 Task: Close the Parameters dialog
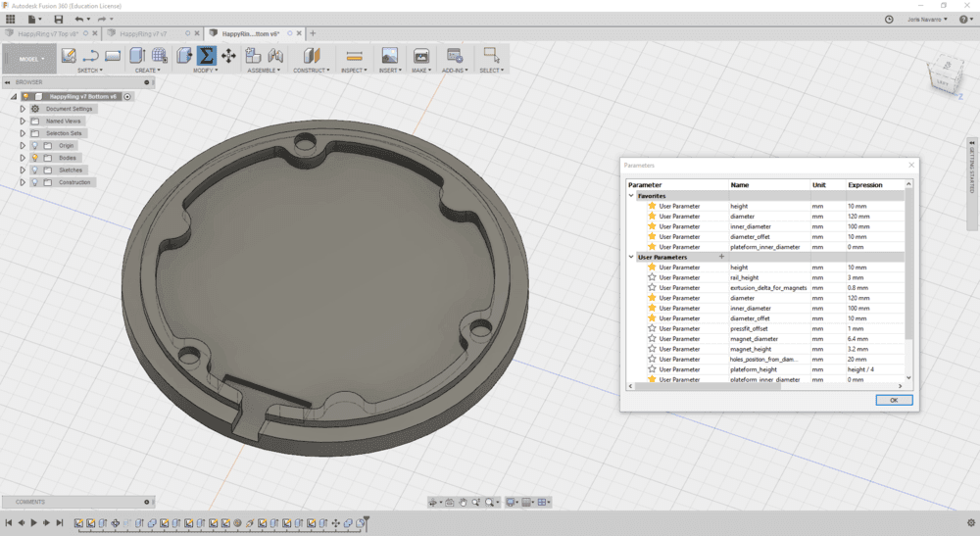tap(911, 165)
